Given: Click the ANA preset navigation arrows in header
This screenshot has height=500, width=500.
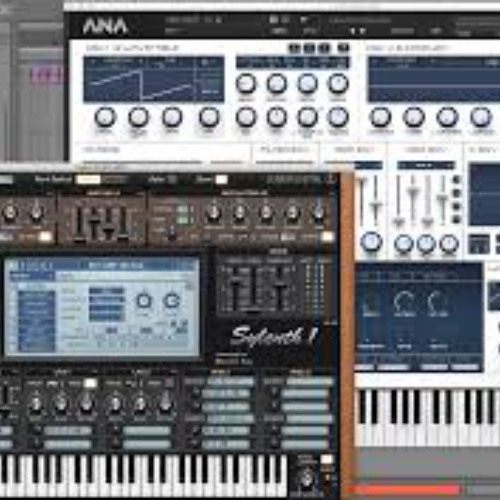Looking at the screenshot, I should tap(357, 31).
